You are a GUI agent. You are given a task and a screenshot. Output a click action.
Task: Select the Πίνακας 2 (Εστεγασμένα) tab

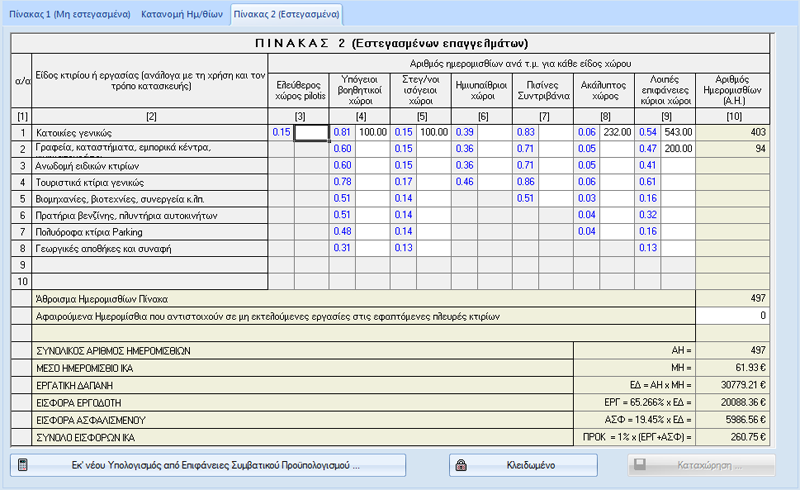pyautogui.click(x=286, y=14)
